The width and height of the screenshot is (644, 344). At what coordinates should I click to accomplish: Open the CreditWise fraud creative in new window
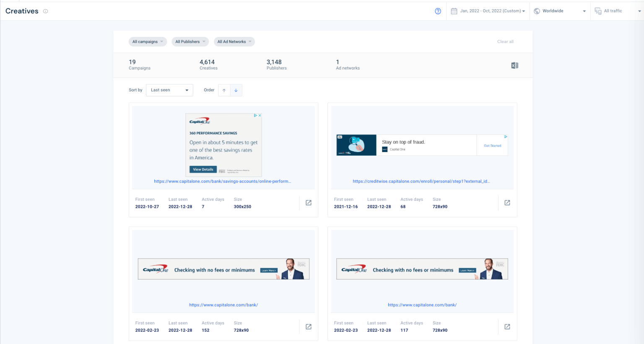coord(507,202)
